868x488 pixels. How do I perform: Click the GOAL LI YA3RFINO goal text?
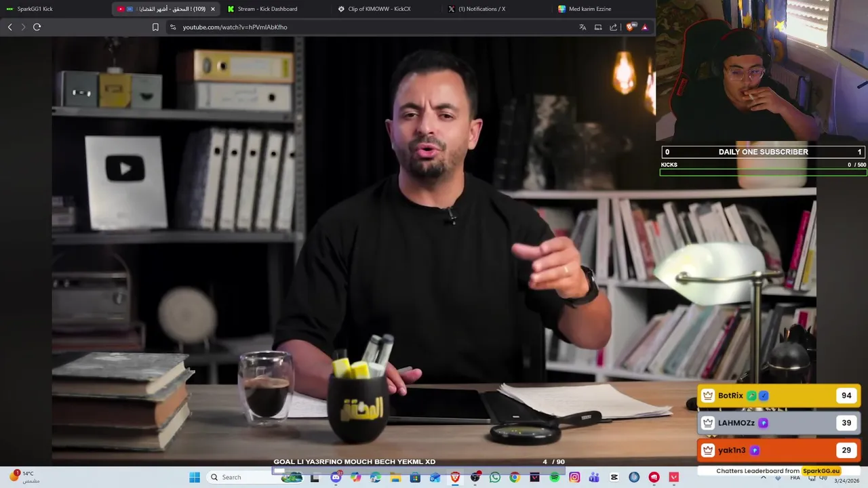coord(354,462)
